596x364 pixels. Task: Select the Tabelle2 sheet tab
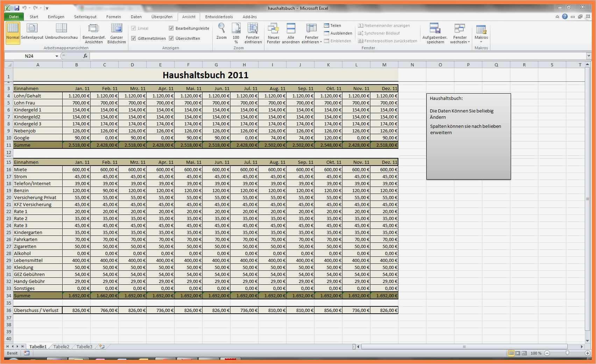[61, 347]
